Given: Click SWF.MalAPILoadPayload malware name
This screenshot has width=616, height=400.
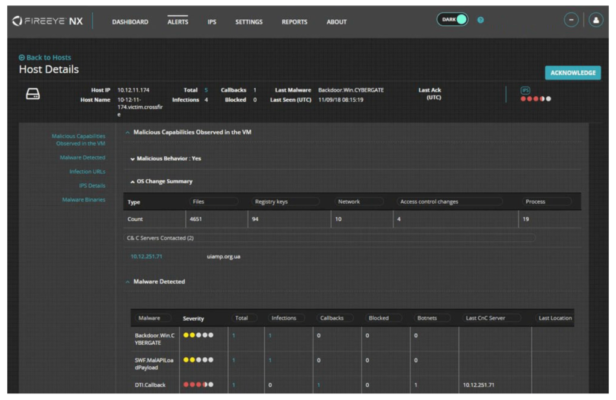Looking at the screenshot, I should pyautogui.click(x=154, y=364).
